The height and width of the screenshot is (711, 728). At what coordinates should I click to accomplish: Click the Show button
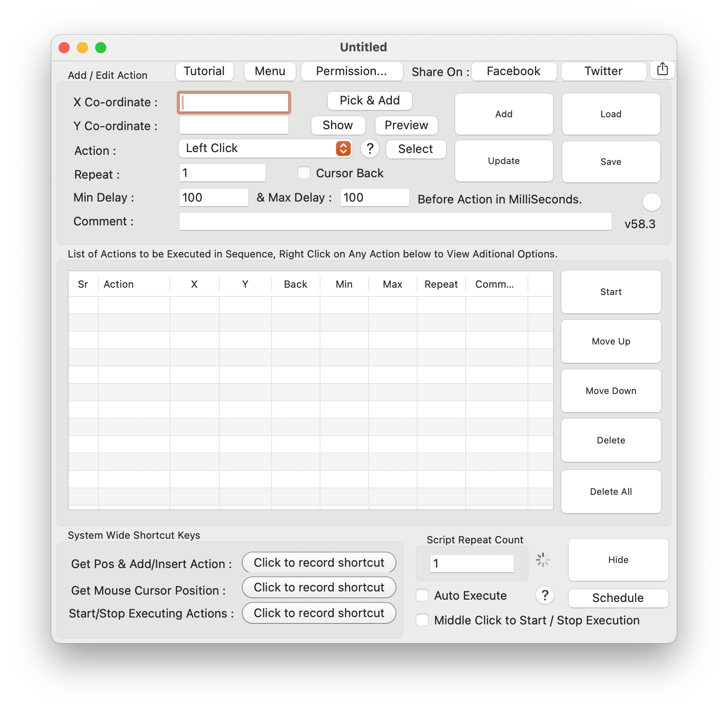pos(338,125)
